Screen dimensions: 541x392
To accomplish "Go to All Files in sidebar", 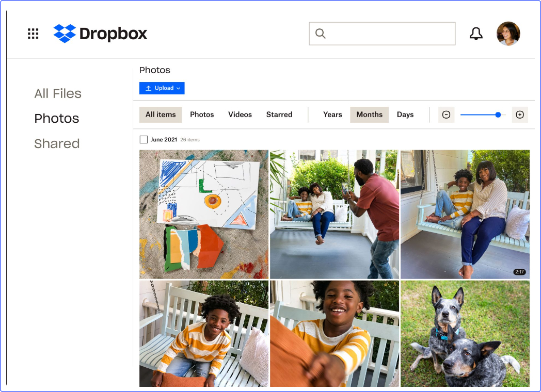I will [58, 93].
